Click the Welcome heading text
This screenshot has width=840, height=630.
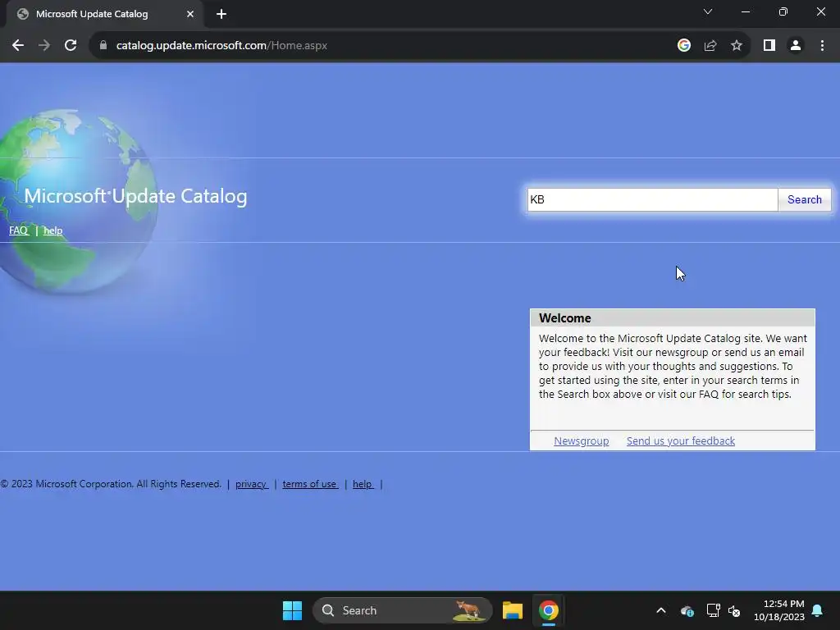(x=564, y=318)
